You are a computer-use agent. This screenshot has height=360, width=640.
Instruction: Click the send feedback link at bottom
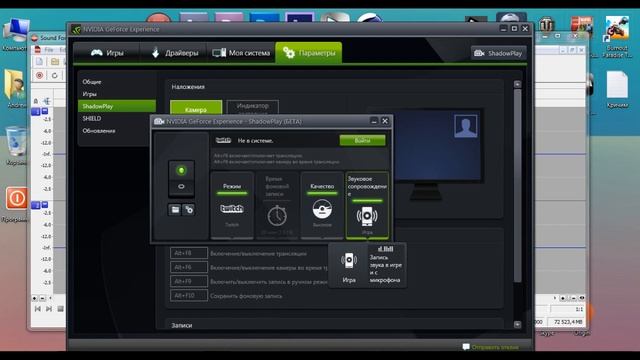pos(495,347)
